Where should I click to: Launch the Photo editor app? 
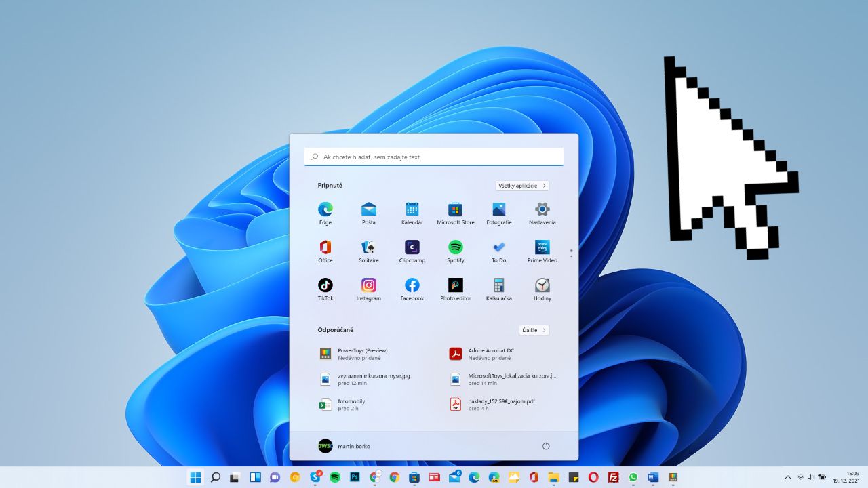(x=456, y=289)
